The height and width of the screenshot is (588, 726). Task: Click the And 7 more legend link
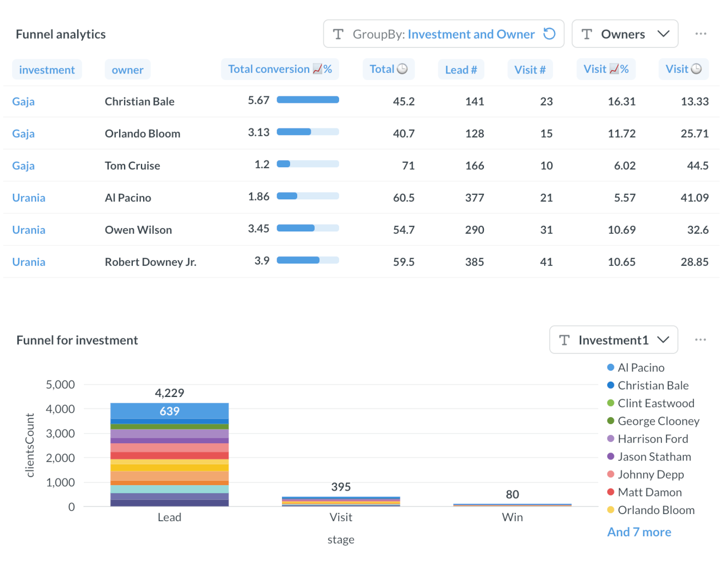(x=639, y=532)
